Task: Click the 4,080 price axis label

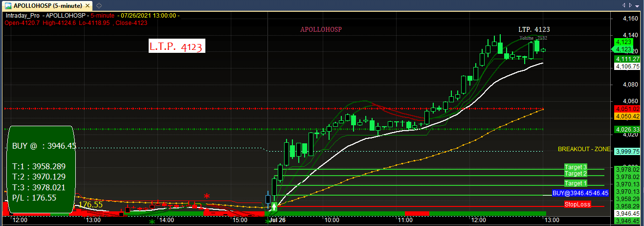Action: (x=631, y=85)
